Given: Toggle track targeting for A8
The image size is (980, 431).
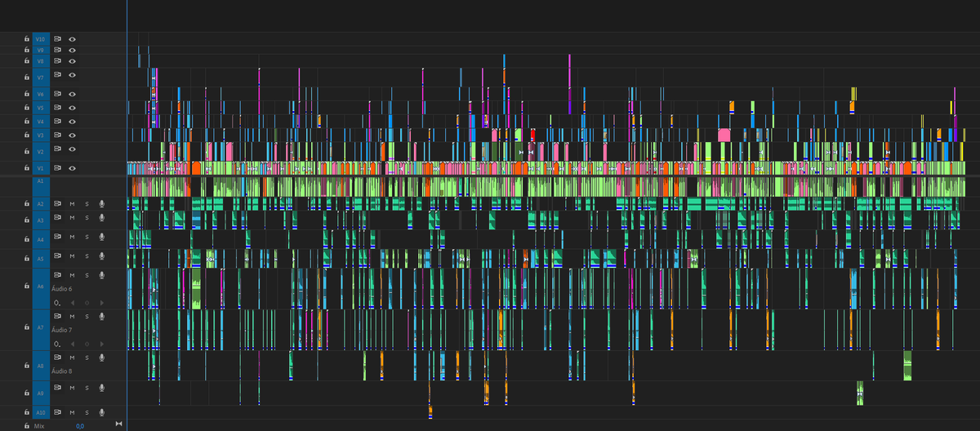Looking at the screenshot, I should (42, 366).
